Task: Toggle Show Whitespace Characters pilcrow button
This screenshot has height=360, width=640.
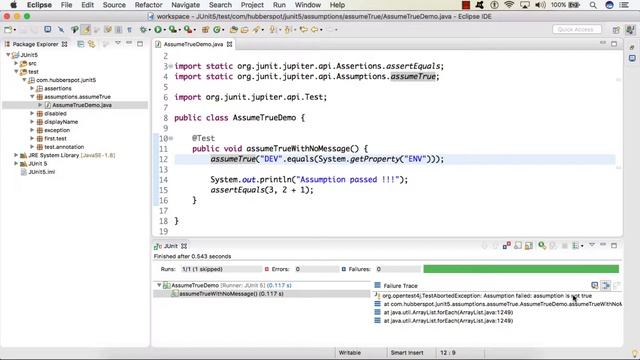Action: pos(129,29)
